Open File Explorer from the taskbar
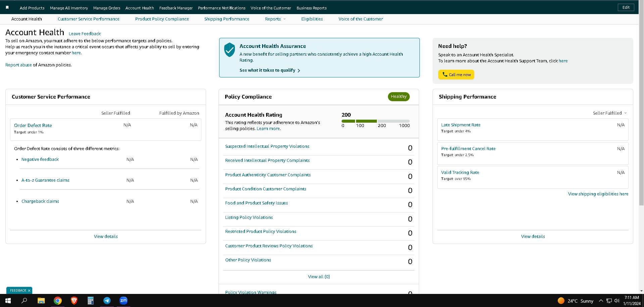Image resolution: width=644 pixels, height=307 pixels. pyautogui.click(x=41, y=301)
